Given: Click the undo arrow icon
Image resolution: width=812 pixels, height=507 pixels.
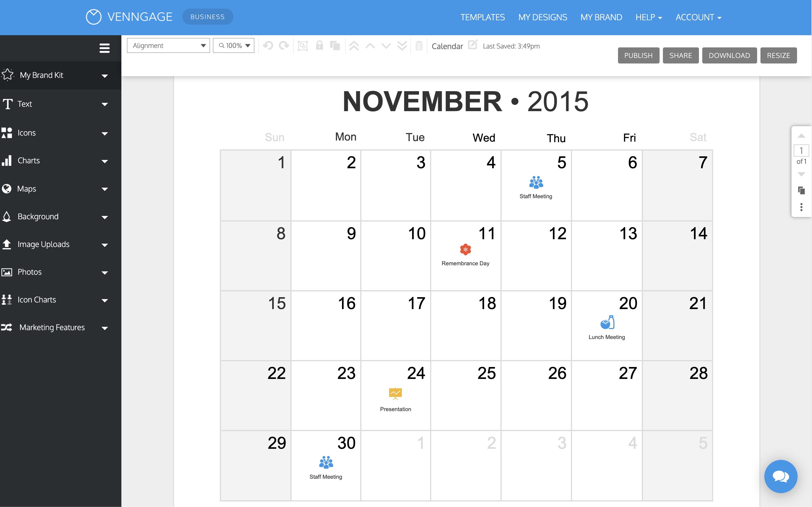Looking at the screenshot, I should click(x=268, y=46).
